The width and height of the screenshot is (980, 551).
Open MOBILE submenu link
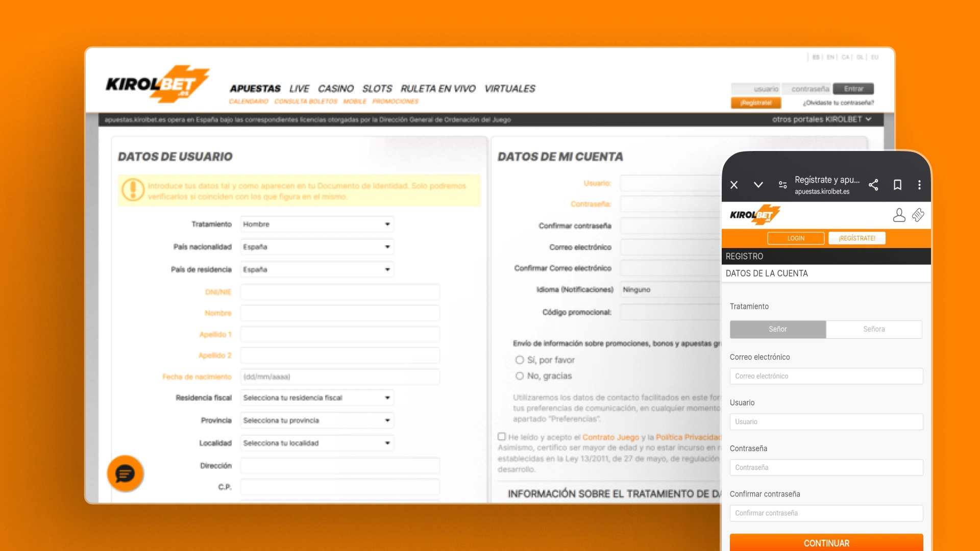coord(355,102)
